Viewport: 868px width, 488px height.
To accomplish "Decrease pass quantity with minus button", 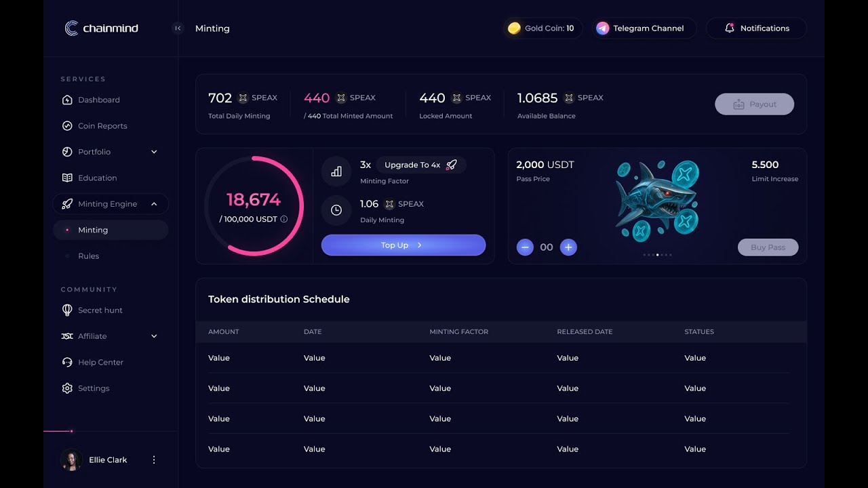I will [x=525, y=247].
